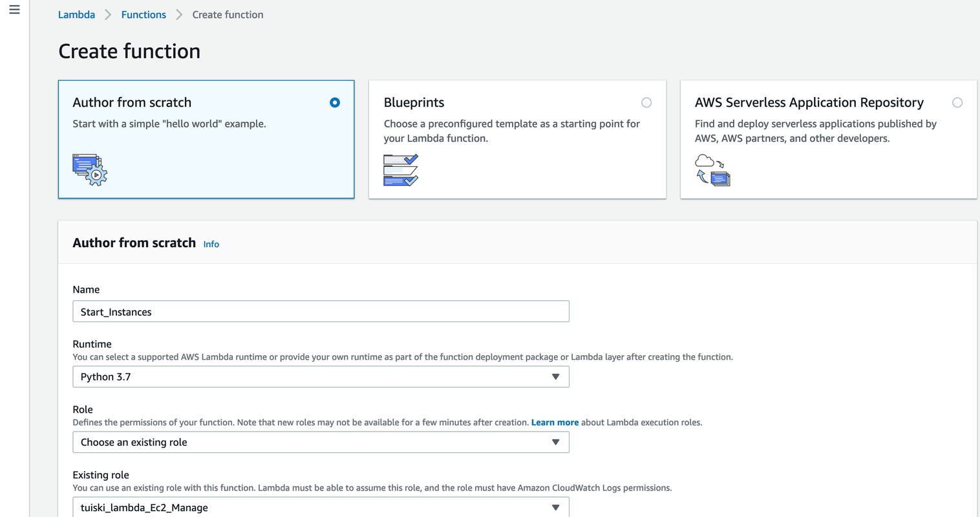This screenshot has height=517, width=980.
Task: Click the Role dropdown chevron icon
Action: click(555, 442)
